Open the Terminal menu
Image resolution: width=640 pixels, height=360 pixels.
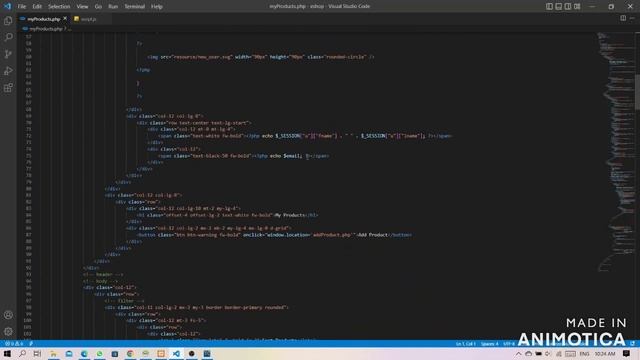(x=134, y=7)
